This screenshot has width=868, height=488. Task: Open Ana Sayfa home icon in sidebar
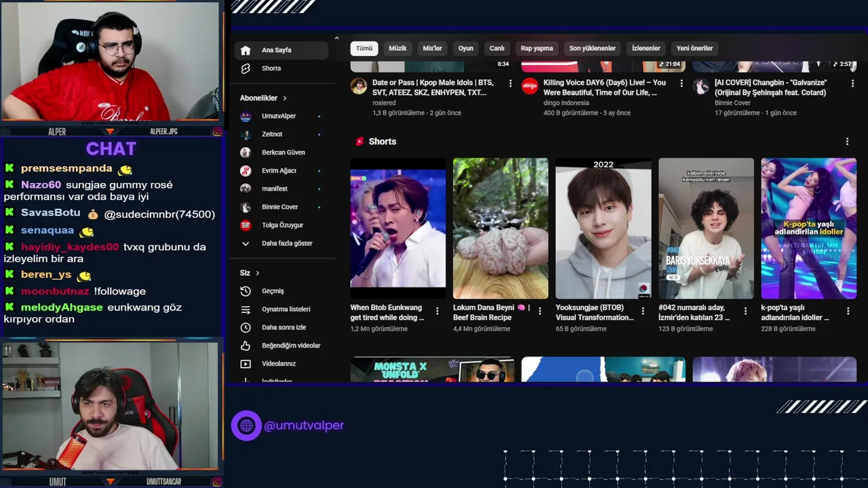[x=245, y=50]
